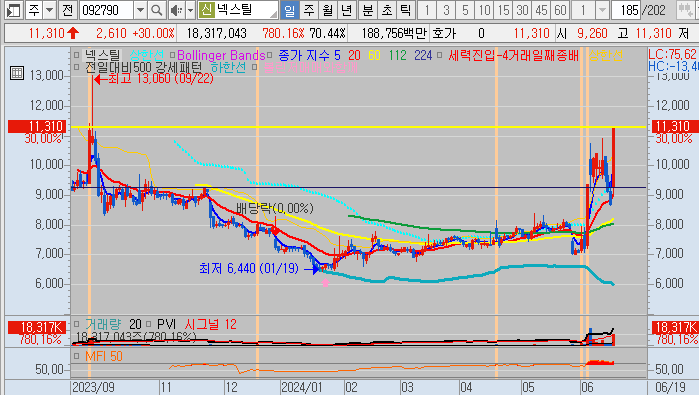Screen dimensions: 699x395
Task: Open the grid table icon beside price axis
Action: [17, 73]
